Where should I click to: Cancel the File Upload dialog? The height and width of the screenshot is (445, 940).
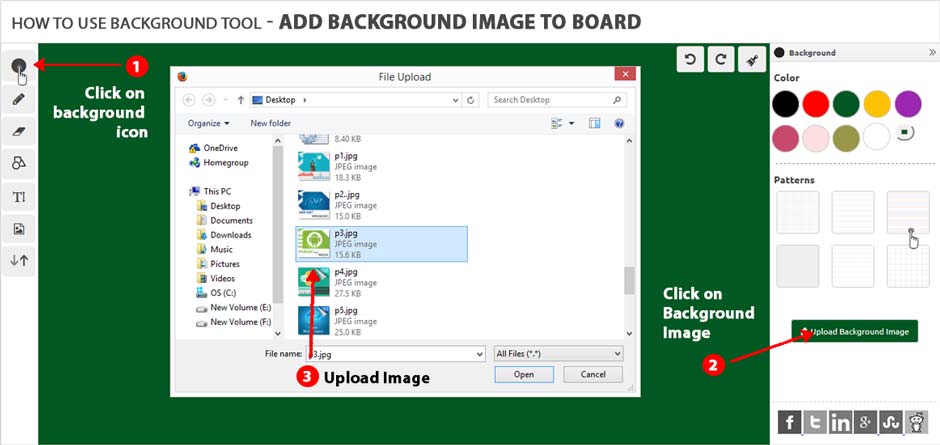point(593,375)
